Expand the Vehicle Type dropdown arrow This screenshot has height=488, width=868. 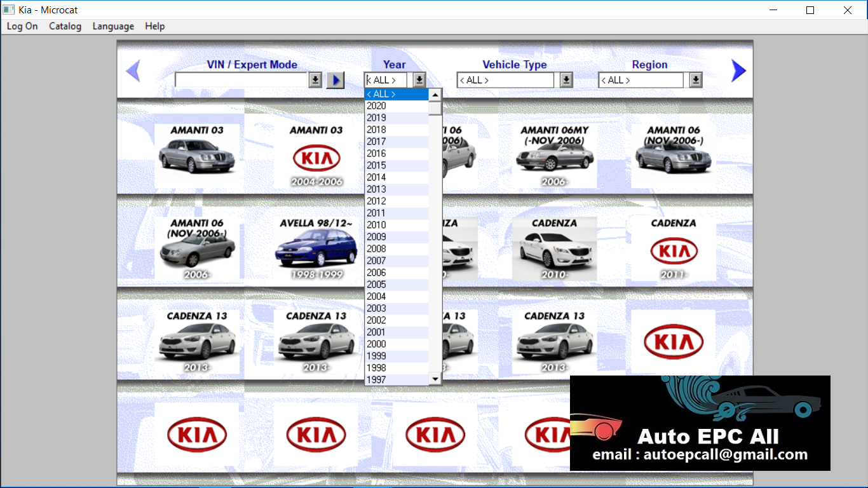(x=566, y=80)
